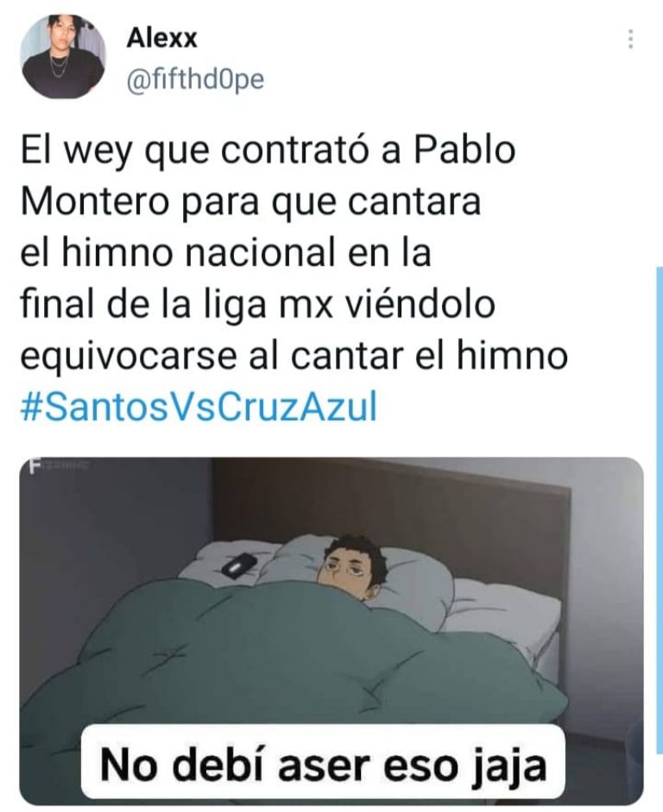Click the watermark logo on the meme image
The height and width of the screenshot is (812, 663).
pos(58,467)
